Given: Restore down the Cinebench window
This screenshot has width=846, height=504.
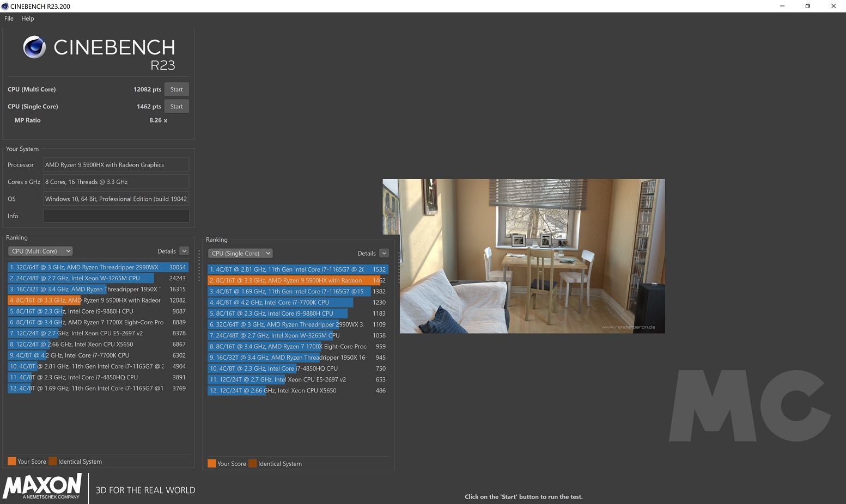Looking at the screenshot, I should (807, 6).
